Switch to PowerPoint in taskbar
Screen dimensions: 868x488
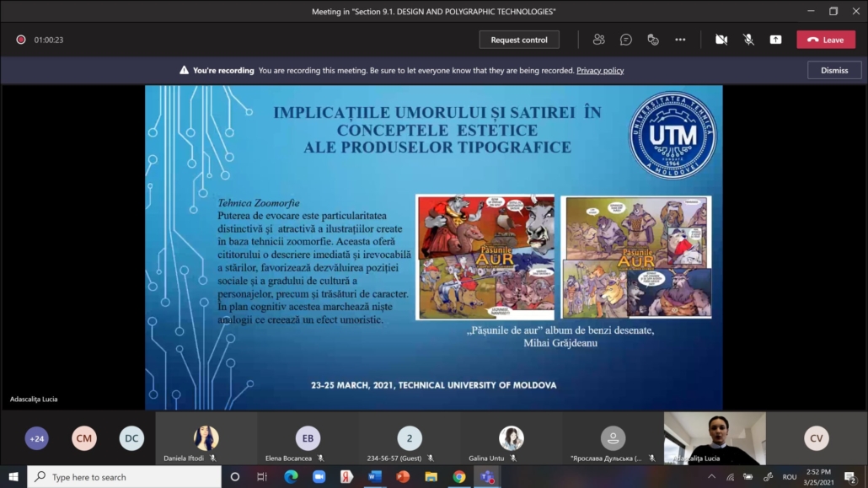click(403, 476)
